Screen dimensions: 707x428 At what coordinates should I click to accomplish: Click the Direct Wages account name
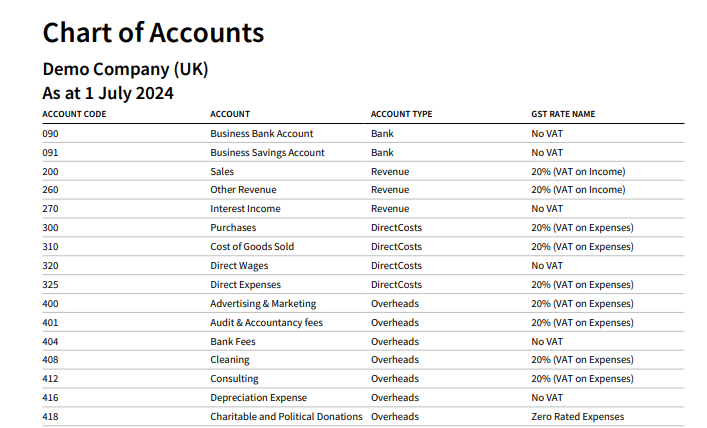pyautogui.click(x=239, y=266)
